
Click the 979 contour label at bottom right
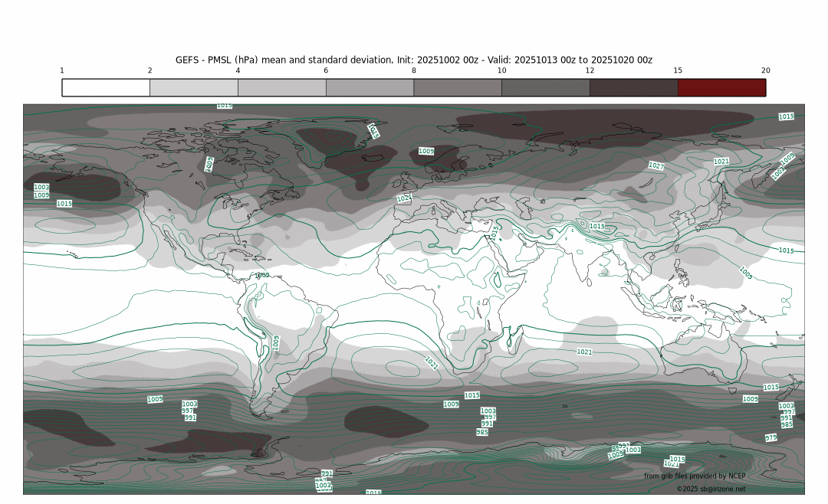tap(770, 437)
